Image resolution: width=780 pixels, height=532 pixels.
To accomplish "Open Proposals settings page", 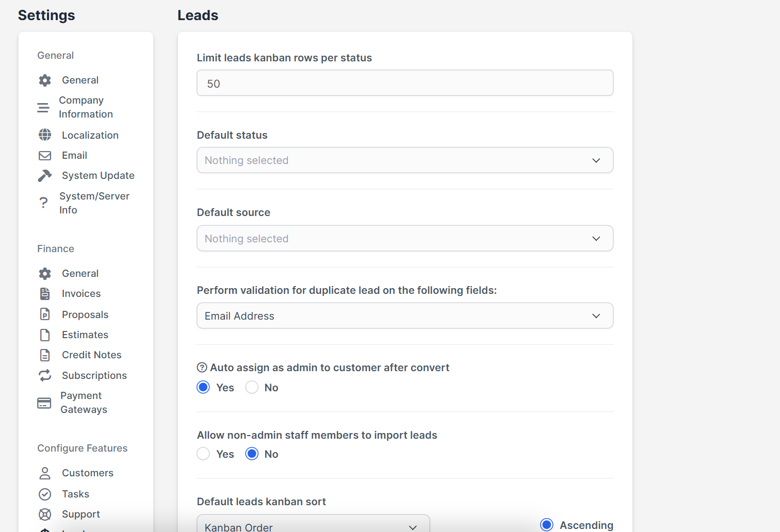I will 85,314.
